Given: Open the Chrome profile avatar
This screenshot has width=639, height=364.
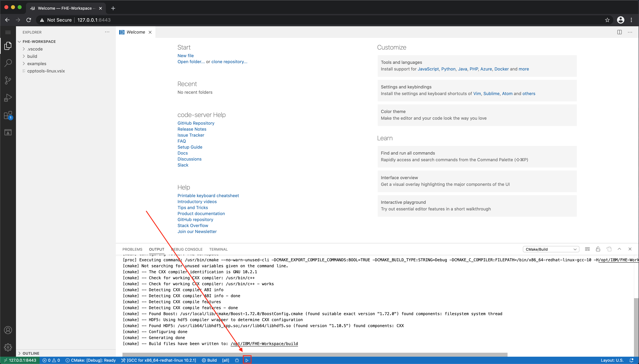Looking at the screenshot, I should pos(621,20).
